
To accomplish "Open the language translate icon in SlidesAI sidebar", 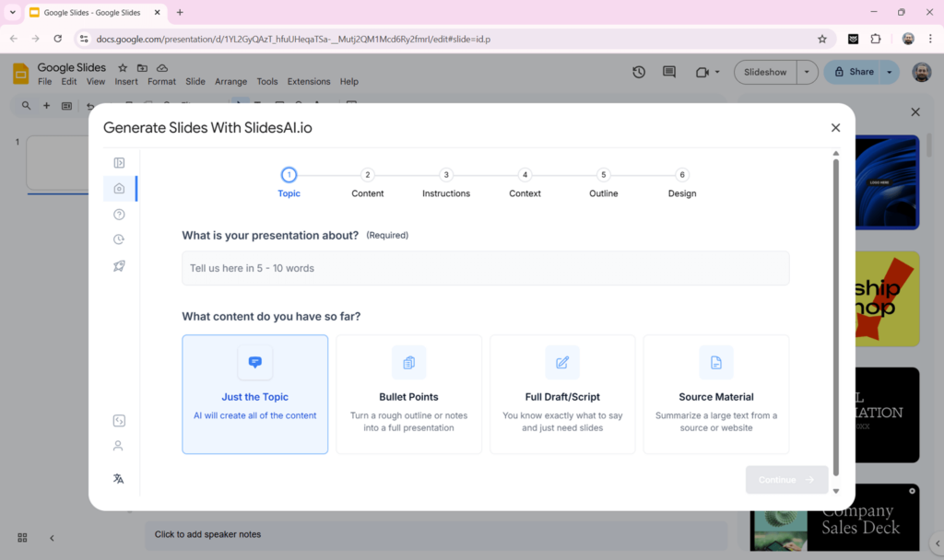I will coord(119,478).
